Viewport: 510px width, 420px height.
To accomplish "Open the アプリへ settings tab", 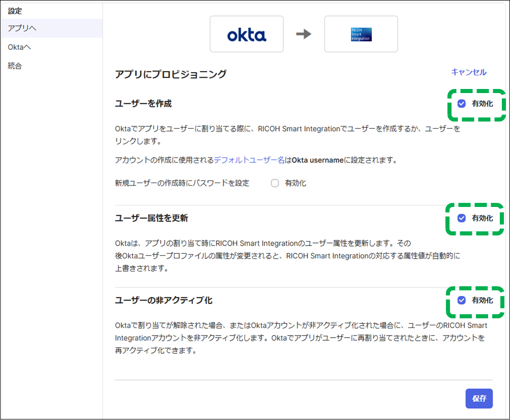I will point(51,28).
